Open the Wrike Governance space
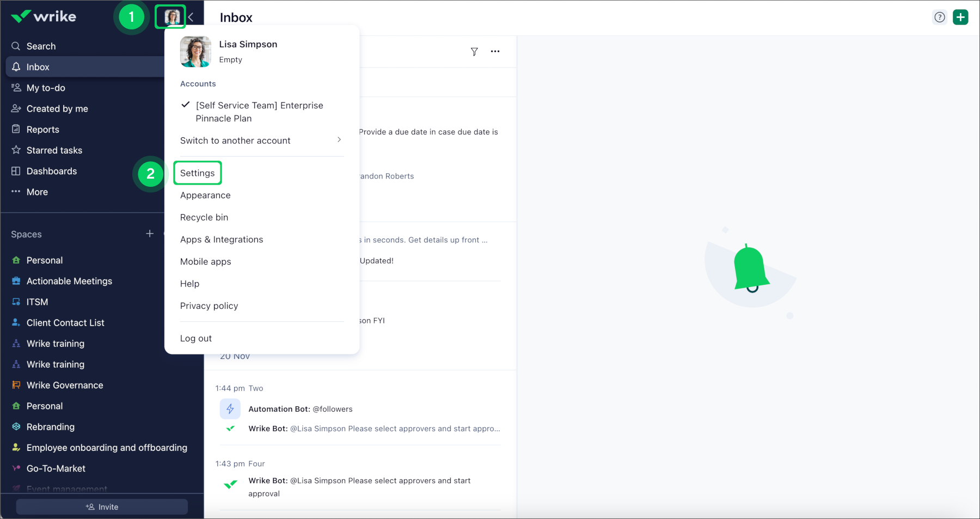The width and height of the screenshot is (980, 519). [65, 386]
